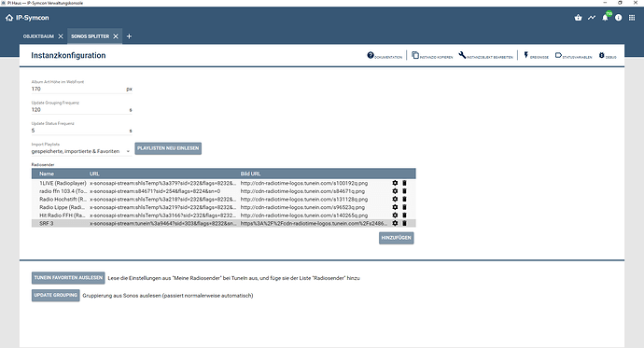This screenshot has height=348, width=644.
Task: Open Dokumentation help icon
Action: [371, 55]
